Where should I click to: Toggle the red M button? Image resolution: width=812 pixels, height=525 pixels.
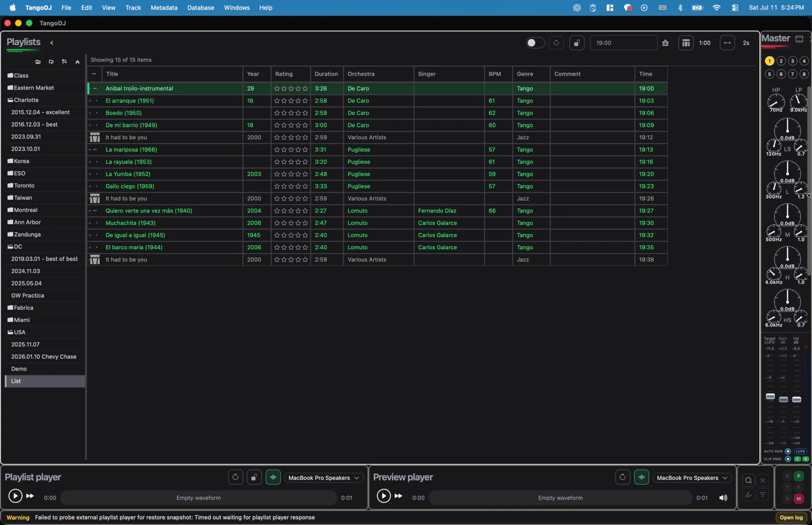pos(799,499)
